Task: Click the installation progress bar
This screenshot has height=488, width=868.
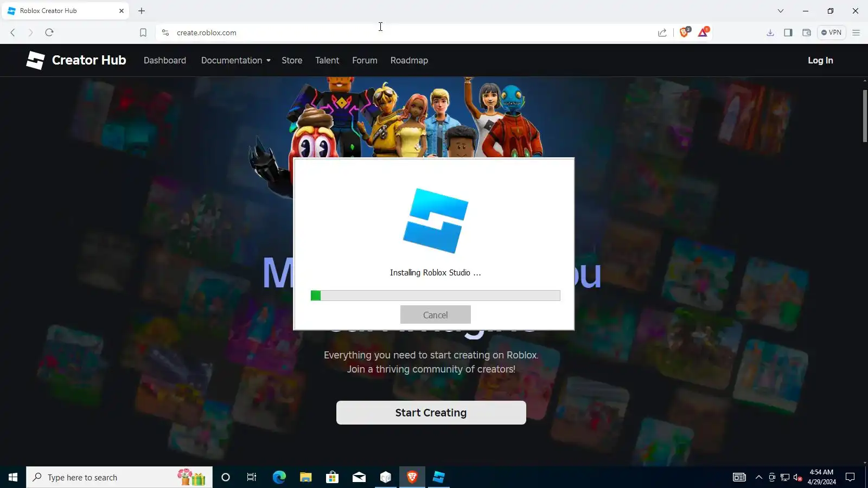Action: tap(436, 296)
